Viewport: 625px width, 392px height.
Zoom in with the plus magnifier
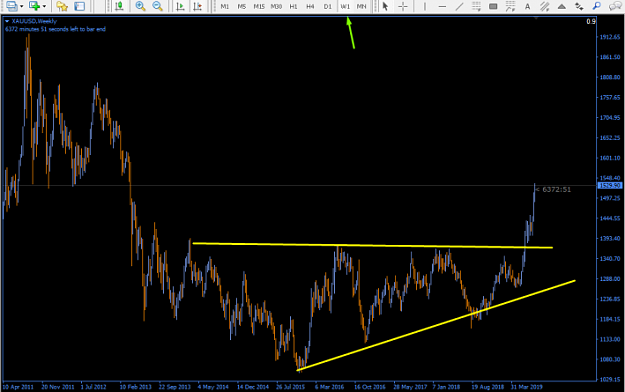point(140,6)
